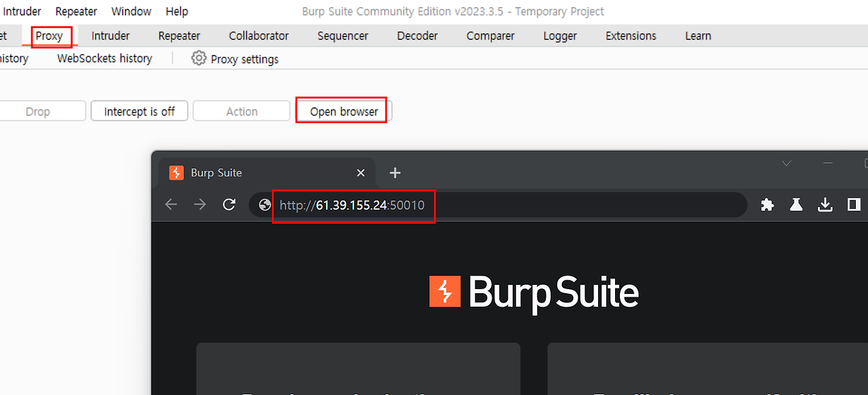Click the browser forward arrow
868x395 pixels.
pos(200,205)
